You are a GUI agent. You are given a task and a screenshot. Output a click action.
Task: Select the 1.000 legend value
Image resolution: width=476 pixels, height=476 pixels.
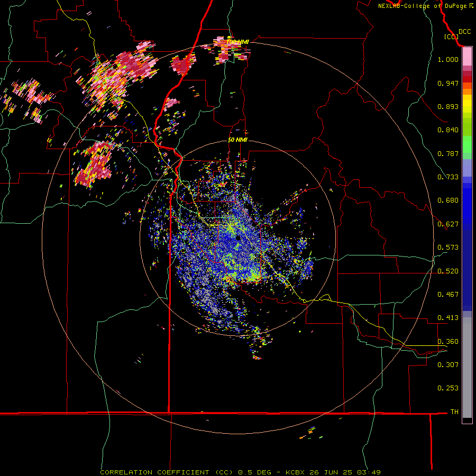tap(448, 59)
